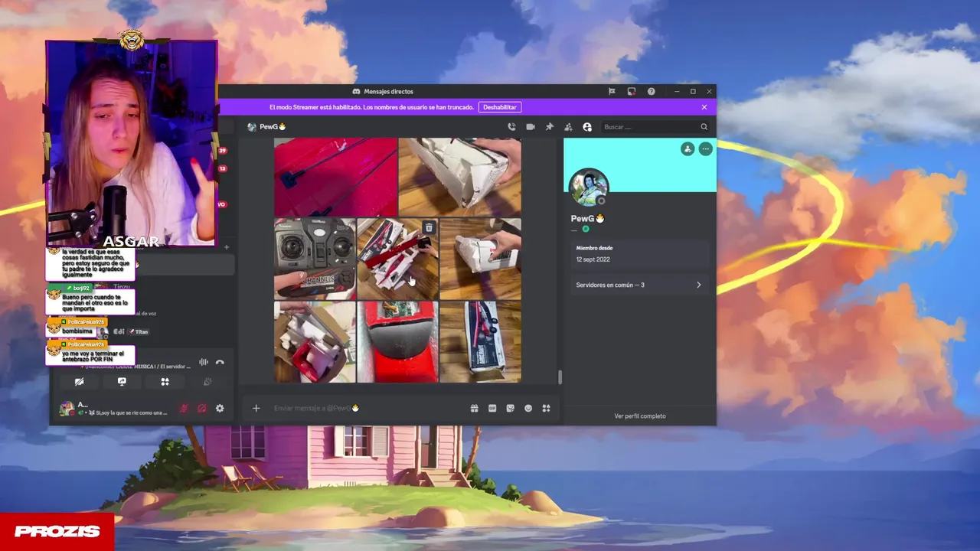Open the apps icon in message bar

click(546, 408)
